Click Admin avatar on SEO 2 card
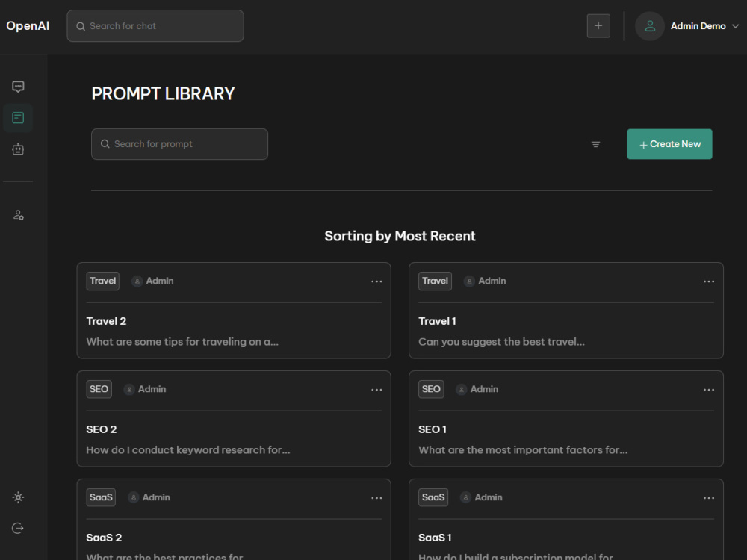The width and height of the screenshot is (747, 560). (x=129, y=390)
